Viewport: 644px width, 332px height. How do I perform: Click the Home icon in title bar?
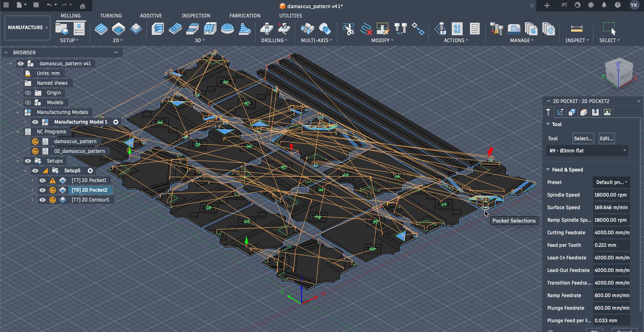83,6
